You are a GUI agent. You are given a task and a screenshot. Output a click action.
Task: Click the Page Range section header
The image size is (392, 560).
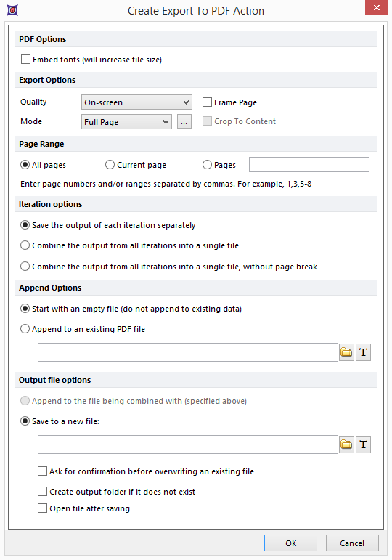(196, 144)
